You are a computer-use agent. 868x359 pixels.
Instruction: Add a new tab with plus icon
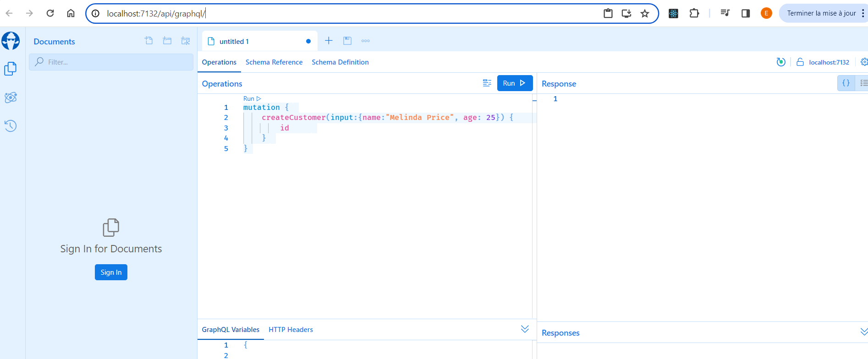pyautogui.click(x=329, y=41)
